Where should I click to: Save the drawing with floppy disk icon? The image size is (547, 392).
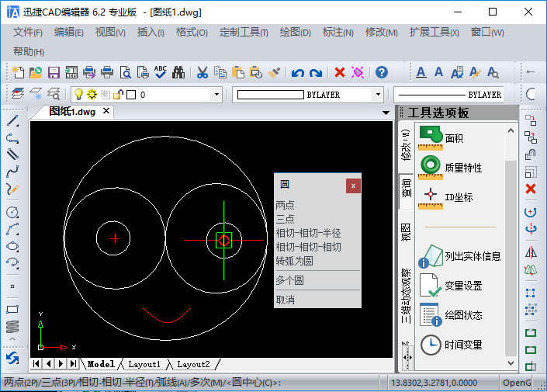(x=54, y=72)
